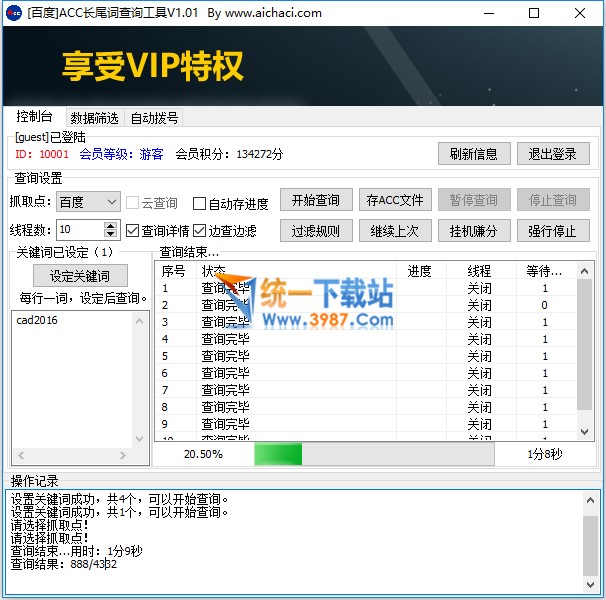This screenshot has height=600, width=606.
Task: Uncheck the 查询详情 checkbox
Action: 133,231
